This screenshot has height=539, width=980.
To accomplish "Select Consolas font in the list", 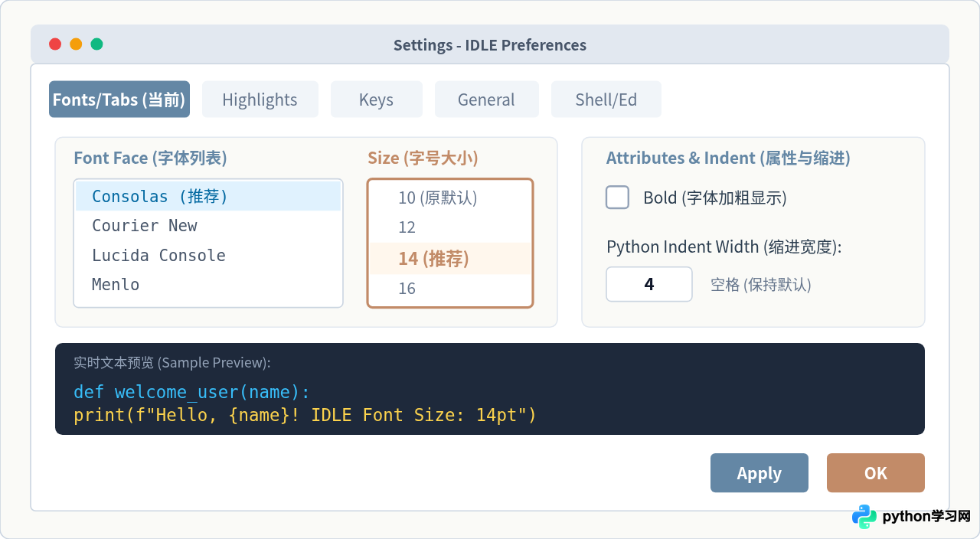I will coord(208,196).
